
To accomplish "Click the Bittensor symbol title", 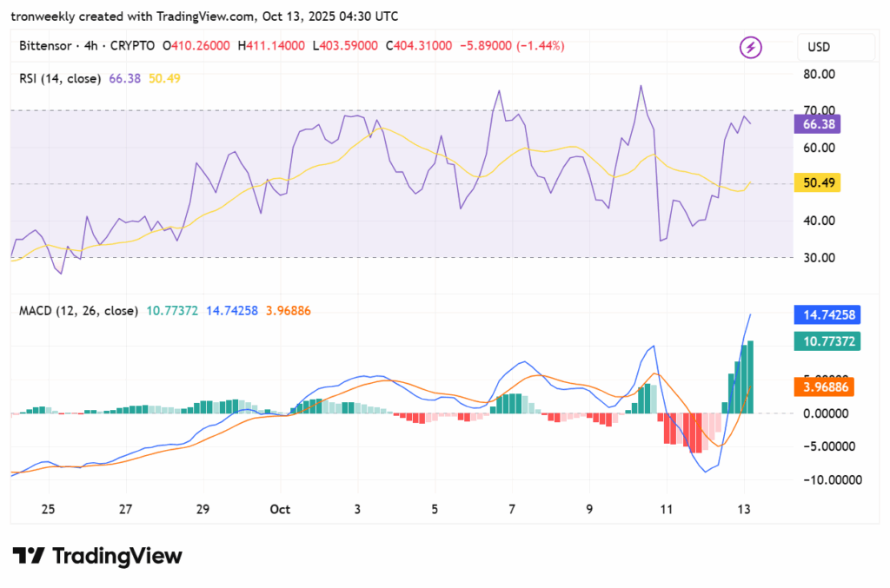I will [46, 45].
